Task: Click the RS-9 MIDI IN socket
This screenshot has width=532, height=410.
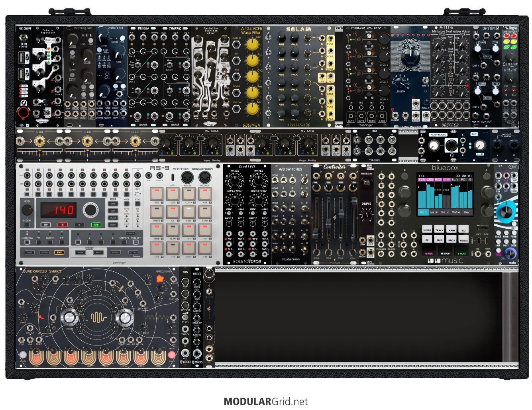Action: tap(187, 177)
